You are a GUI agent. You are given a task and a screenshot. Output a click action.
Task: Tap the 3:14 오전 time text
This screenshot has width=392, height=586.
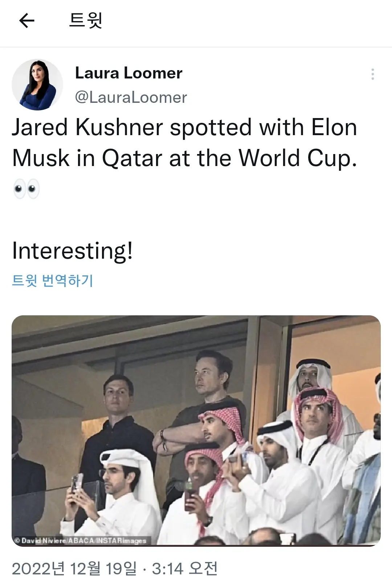[185, 569]
